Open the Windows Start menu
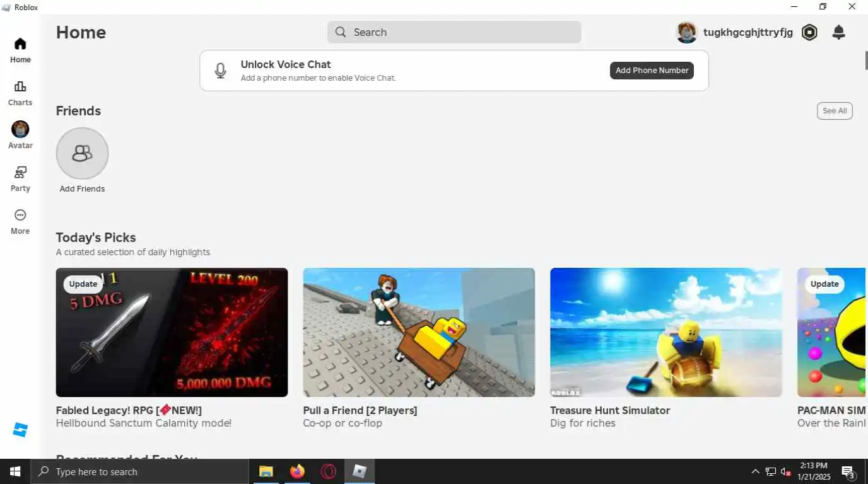 click(15, 471)
